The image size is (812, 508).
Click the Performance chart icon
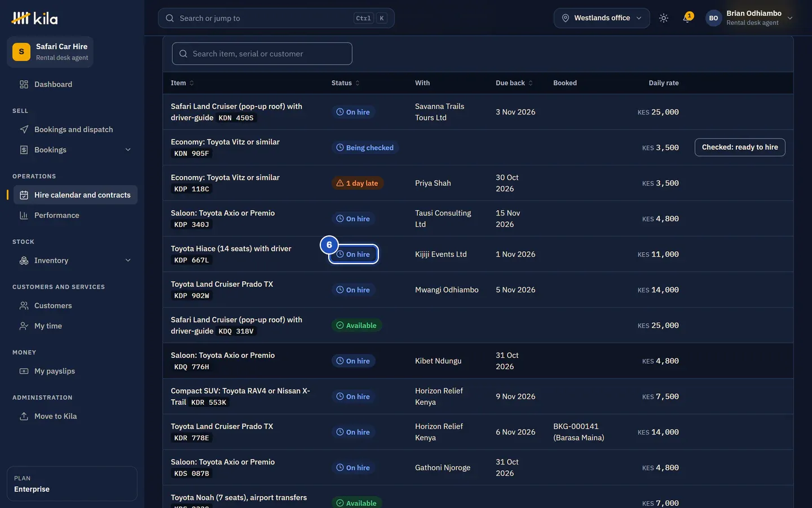(24, 215)
